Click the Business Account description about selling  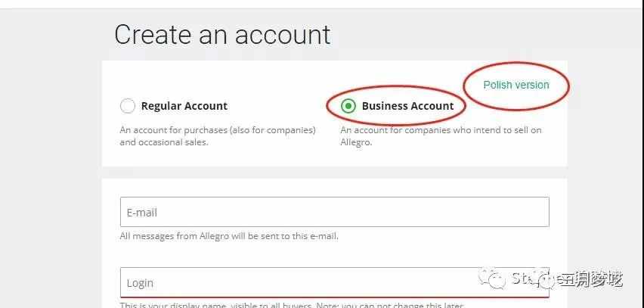[x=441, y=130]
